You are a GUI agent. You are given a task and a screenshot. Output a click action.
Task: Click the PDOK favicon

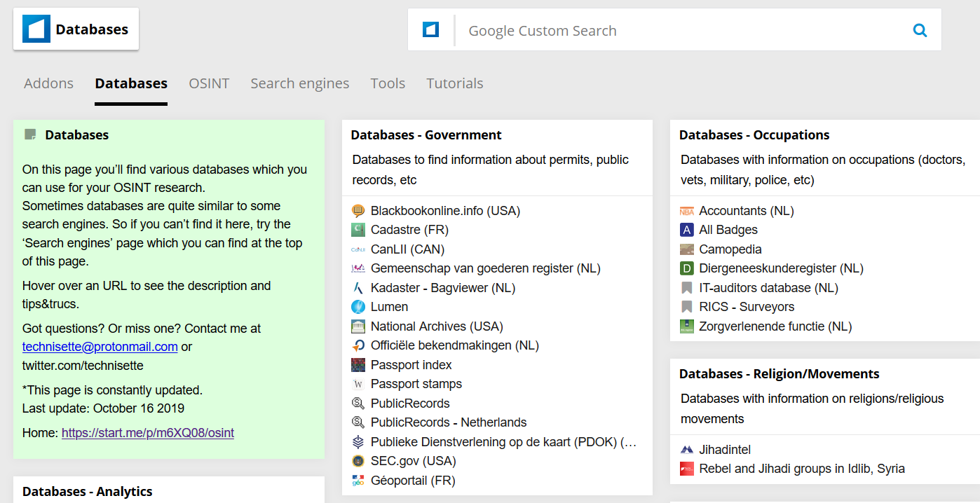point(358,442)
